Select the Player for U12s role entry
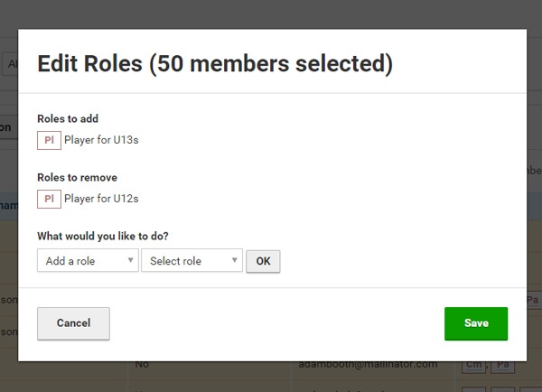Screen dimensions: 542x392 (x=101, y=199)
